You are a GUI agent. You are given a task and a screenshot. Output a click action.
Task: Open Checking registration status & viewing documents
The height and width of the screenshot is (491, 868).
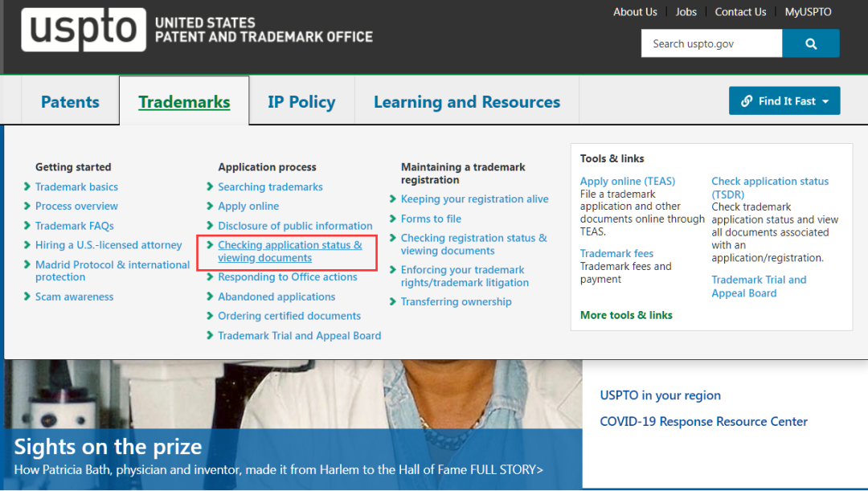tap(474, 244)
